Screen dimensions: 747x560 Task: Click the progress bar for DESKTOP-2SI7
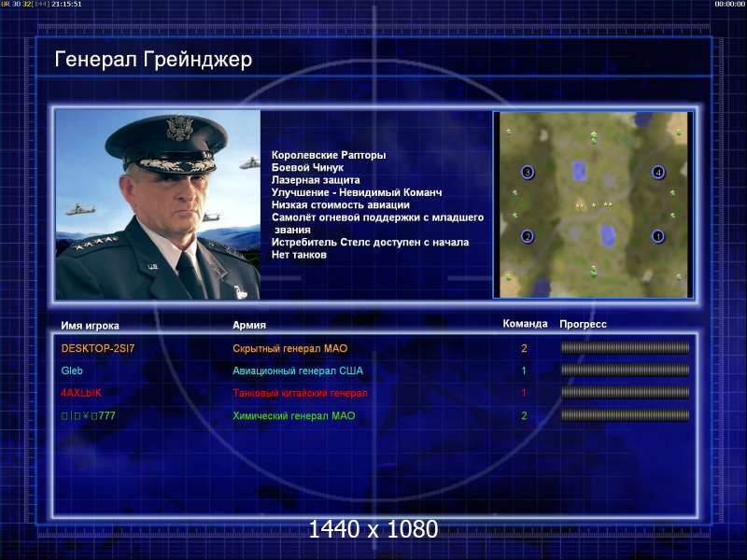click(625, 348)
